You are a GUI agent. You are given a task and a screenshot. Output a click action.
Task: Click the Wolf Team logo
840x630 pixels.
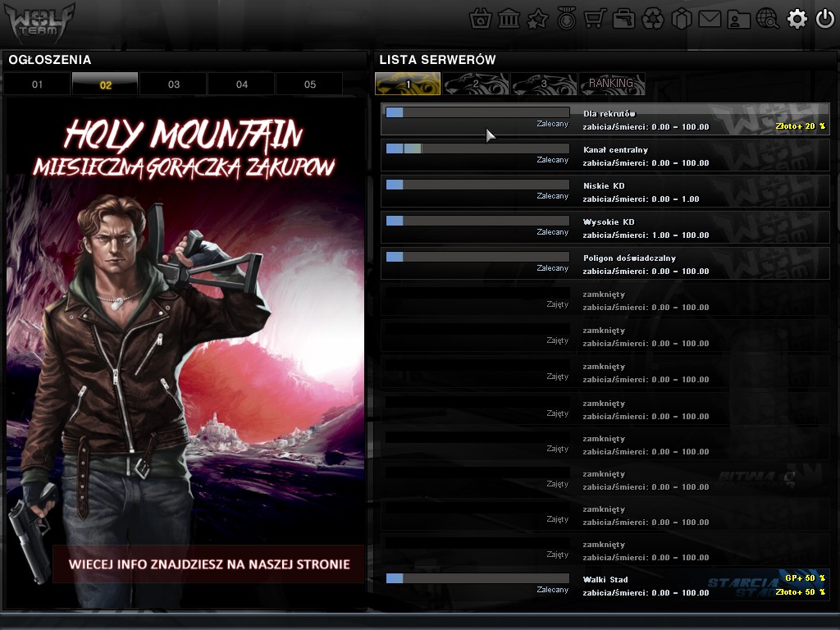[39, 24]
